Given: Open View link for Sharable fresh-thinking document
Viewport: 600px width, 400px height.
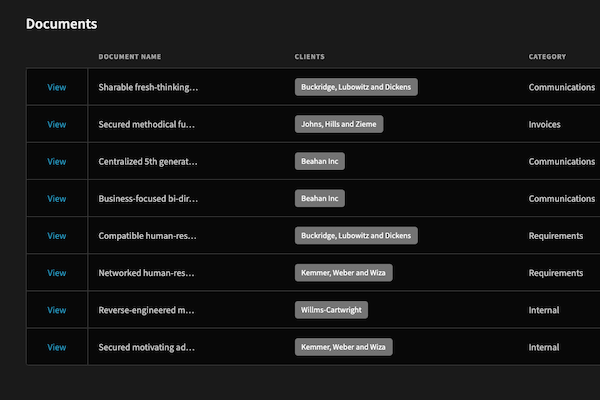Looking at the screenshot, I should (x=57, y=87).
